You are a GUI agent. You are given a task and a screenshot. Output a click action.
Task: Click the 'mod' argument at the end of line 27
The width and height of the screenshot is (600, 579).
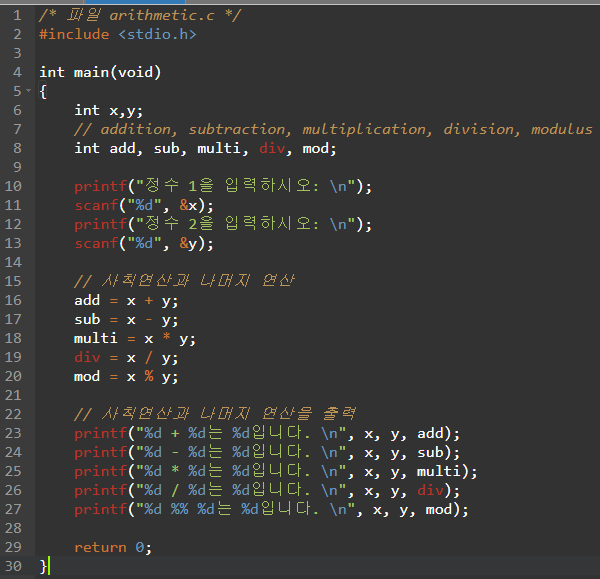(x=439, y=510)
